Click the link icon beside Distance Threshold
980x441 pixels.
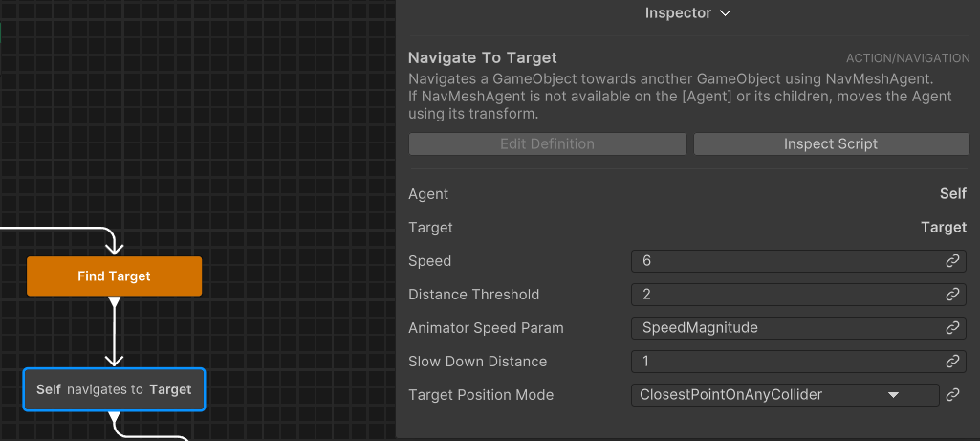coord(952,295)
